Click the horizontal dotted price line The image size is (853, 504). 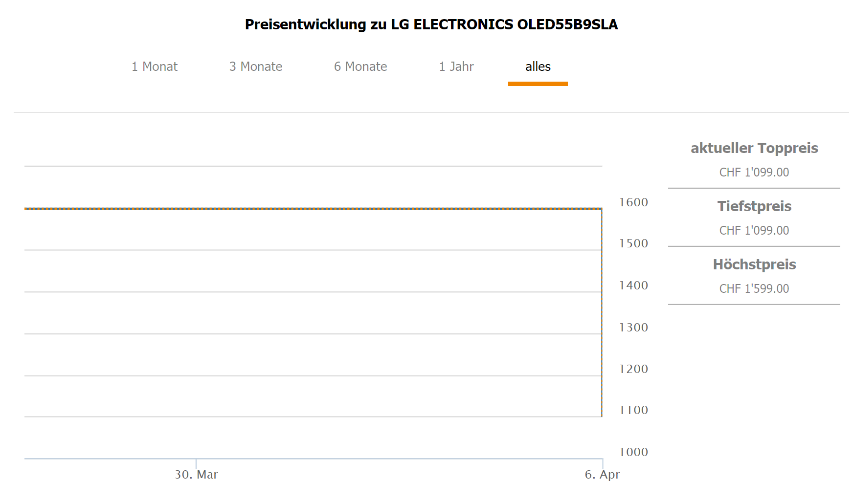click(313, 209)
